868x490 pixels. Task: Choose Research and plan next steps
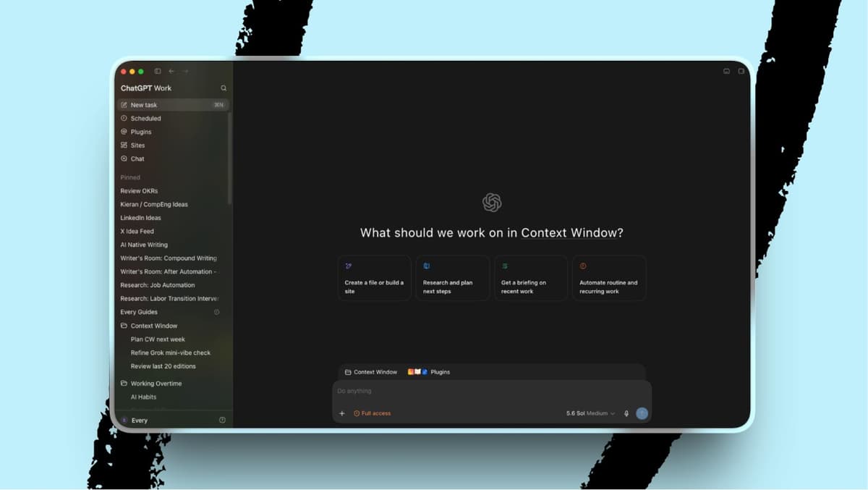click(453, 278)
